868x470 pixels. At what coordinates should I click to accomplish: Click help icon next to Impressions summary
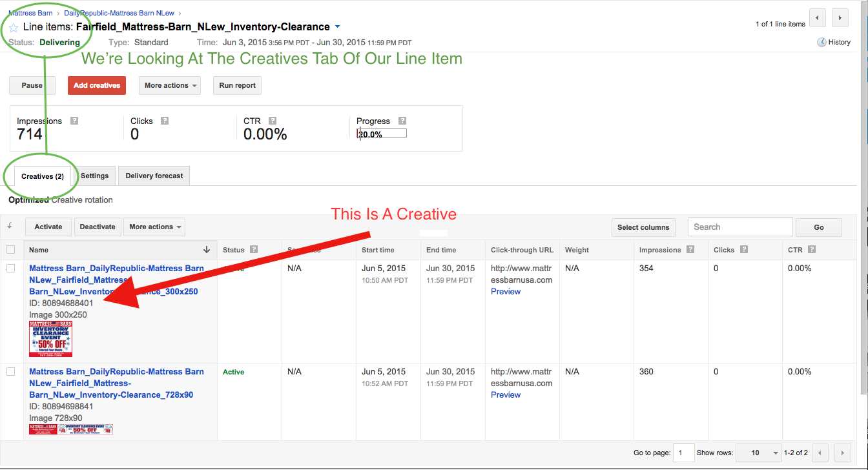tap(74, 121)
